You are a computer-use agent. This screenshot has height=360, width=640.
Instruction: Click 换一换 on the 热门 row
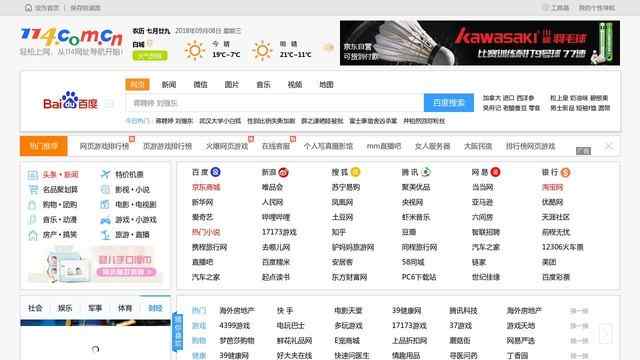click(x=579, y=311)
